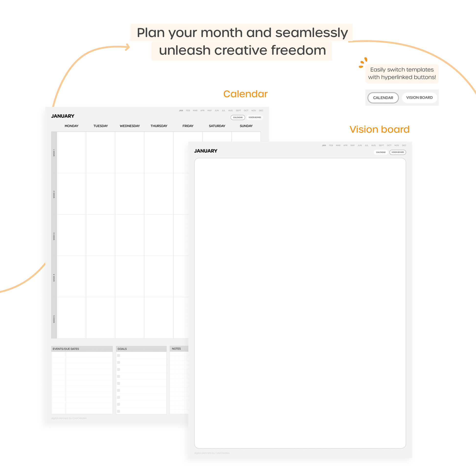Screen dimensions: 476x476
Task: Select small VISION BOARD button on the calendar page
Action: coord(254,117)
